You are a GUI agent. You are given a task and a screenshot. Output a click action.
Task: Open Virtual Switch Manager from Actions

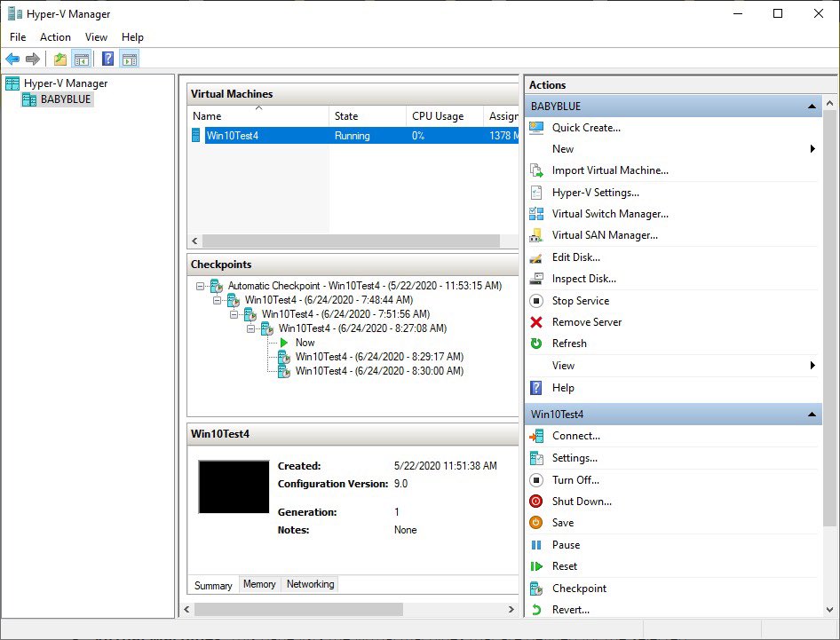pyautogui.click(x=610, y=214)
